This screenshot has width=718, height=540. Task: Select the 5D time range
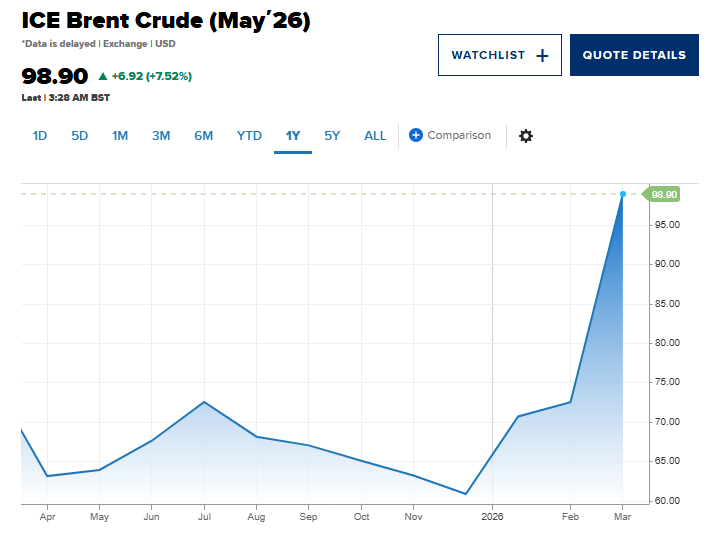point(80,136)
